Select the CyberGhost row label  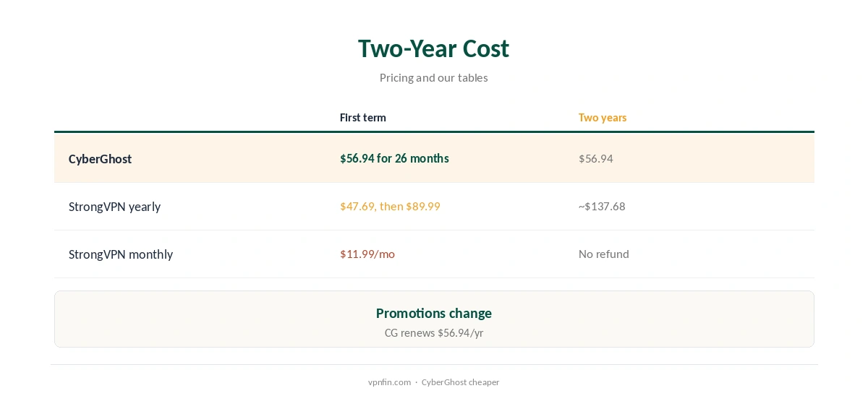click(100, 159)
